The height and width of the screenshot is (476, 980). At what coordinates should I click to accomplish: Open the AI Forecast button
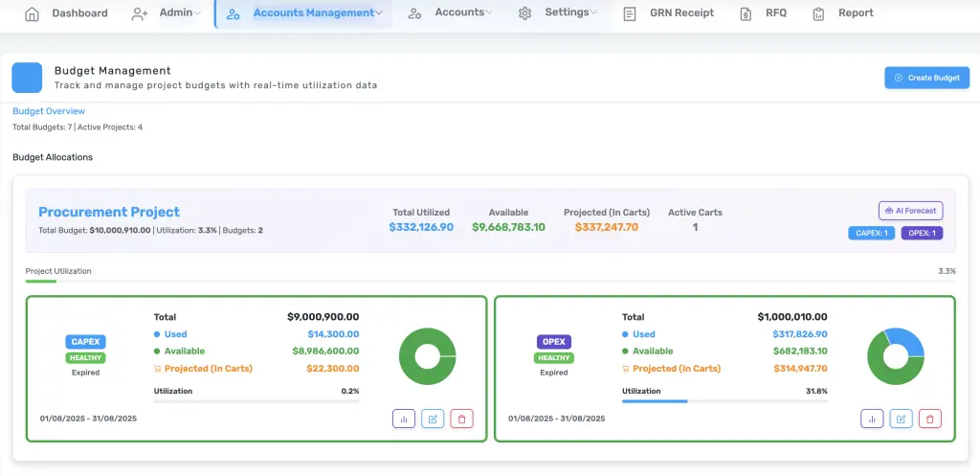coord(910,211)
